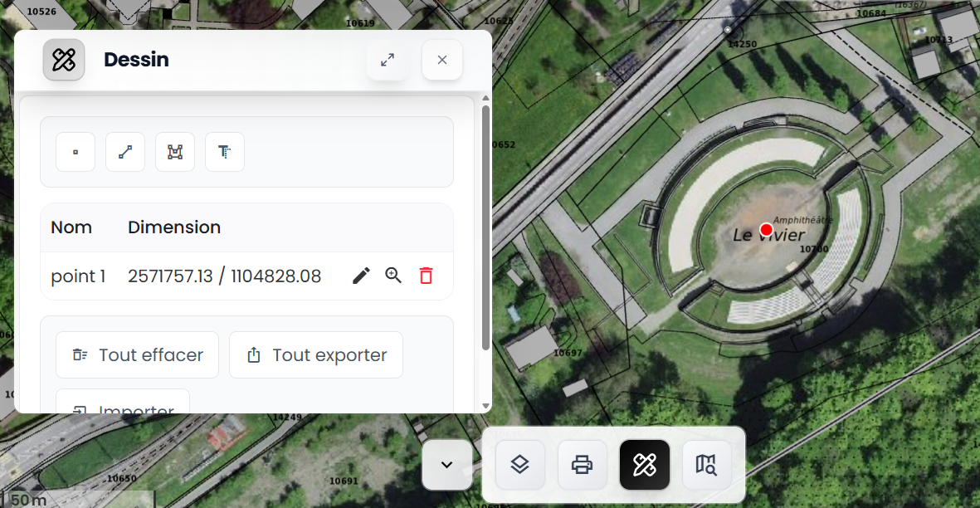980x508 pixels.
Task: Open the map search tool
Action: pos(707,465)
